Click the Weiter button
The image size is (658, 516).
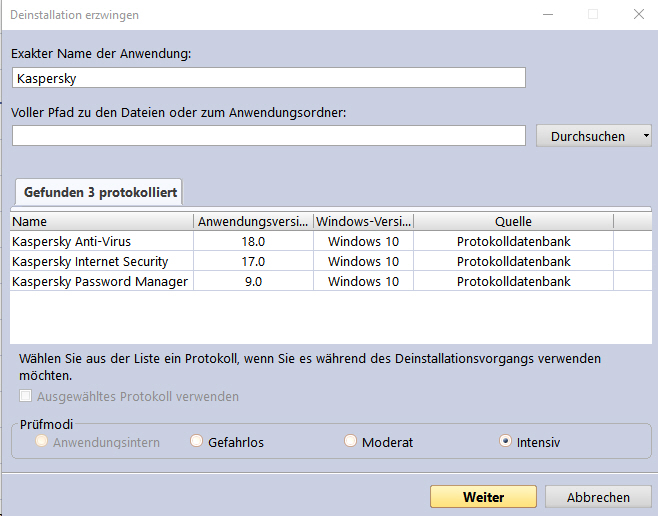483,497
